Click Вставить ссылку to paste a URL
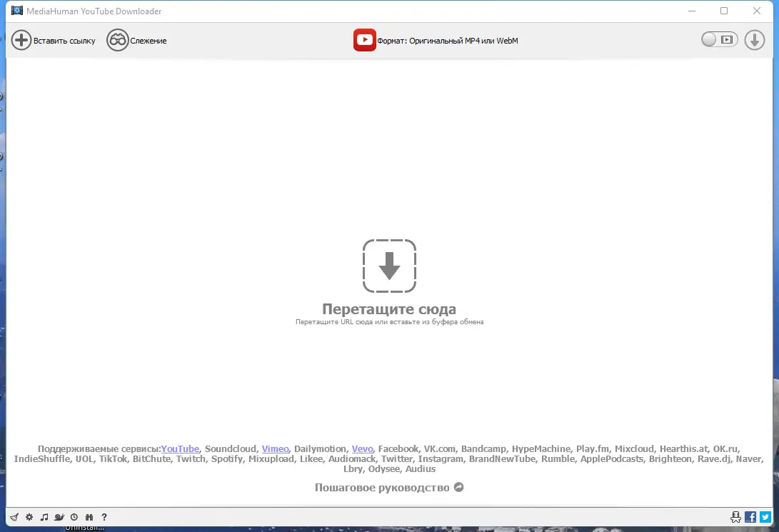Viewport: 779px width, 532px height. click(54, 41)
